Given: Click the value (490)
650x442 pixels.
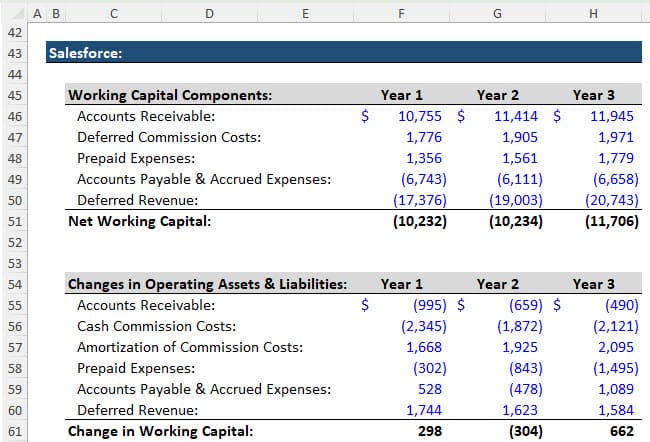Looking at the screenshot, I should point(622,306).
